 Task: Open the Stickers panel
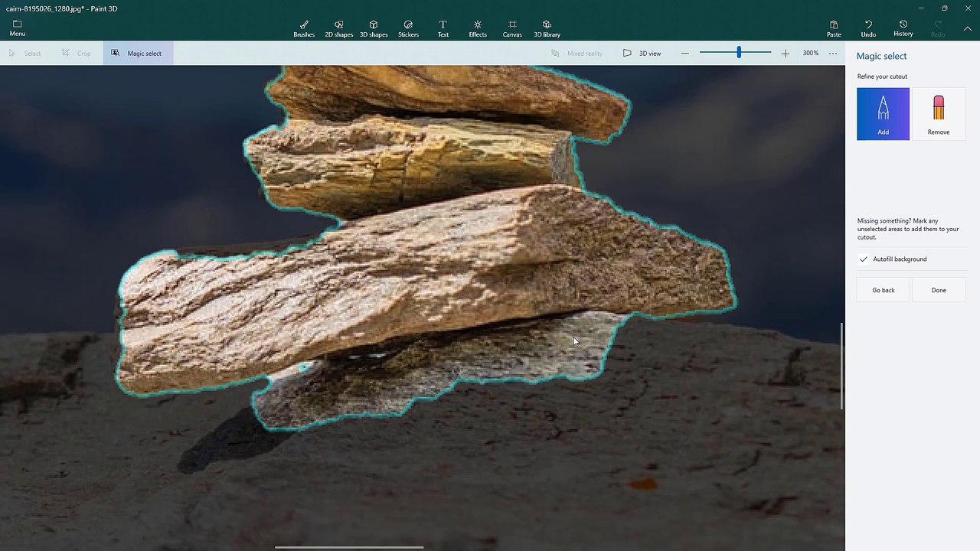coord(408,29)
